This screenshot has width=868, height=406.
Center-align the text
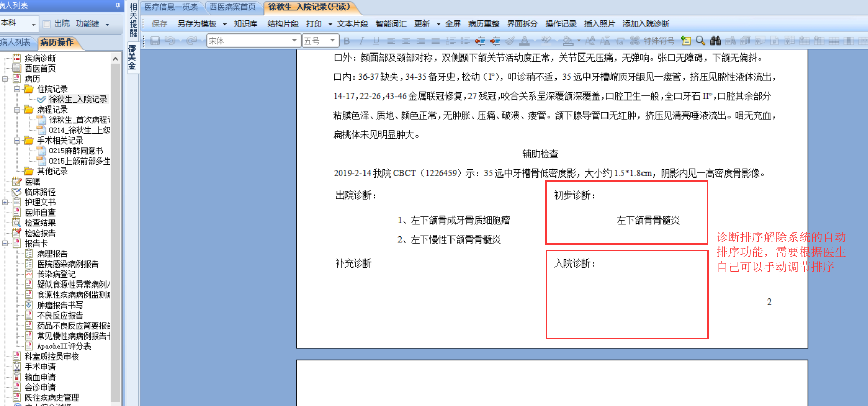pos(406,41)
